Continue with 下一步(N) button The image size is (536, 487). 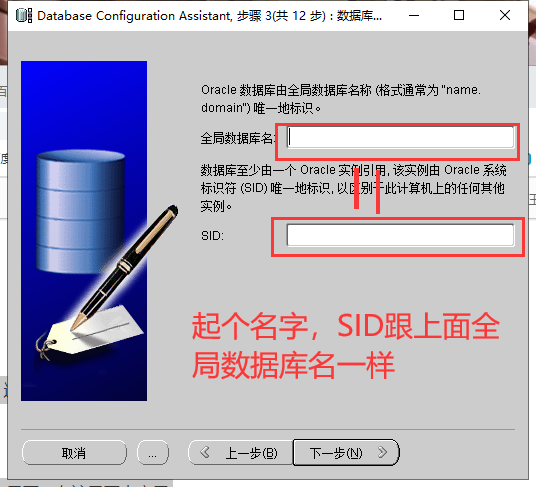point(346,453)
